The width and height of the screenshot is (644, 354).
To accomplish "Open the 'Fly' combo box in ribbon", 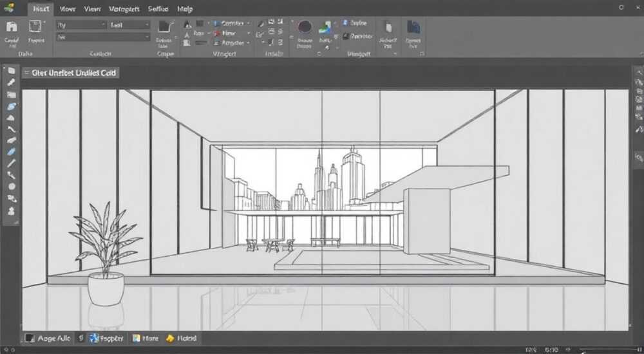I will coord(81,25).
